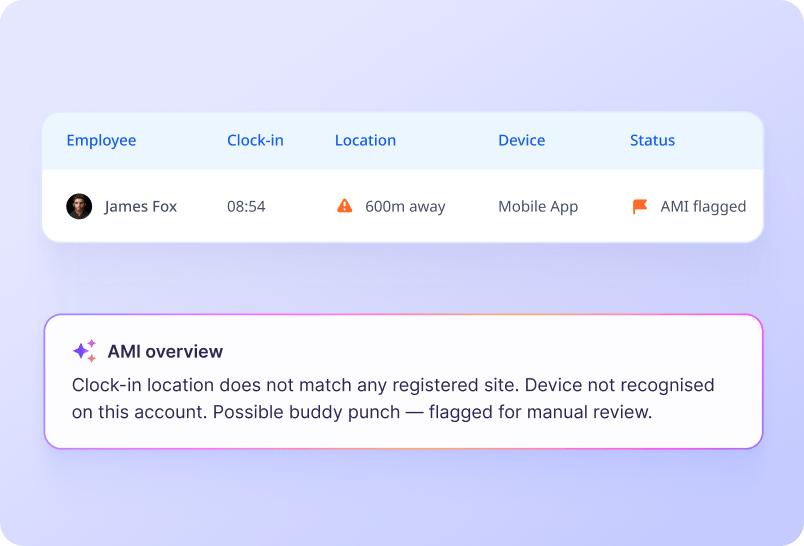Open the AMI flagged status label
The height and width of the screenshot is (546, 804).
coord(703,206)
